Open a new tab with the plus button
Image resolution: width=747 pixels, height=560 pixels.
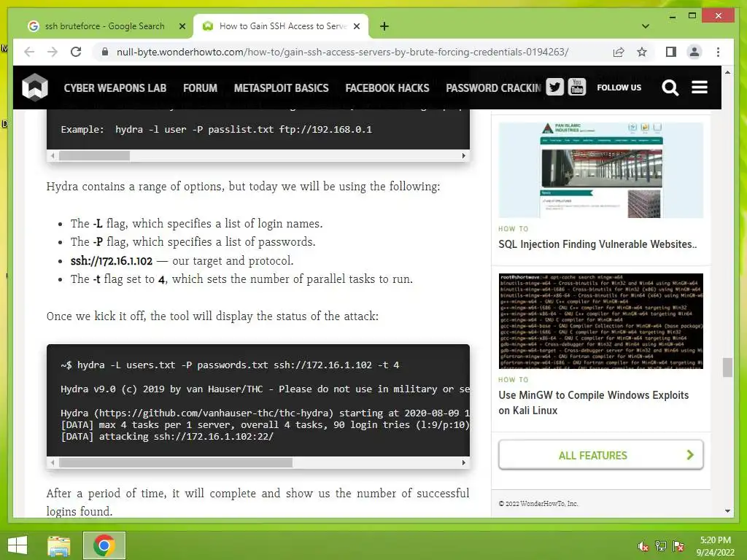point(384,26)
